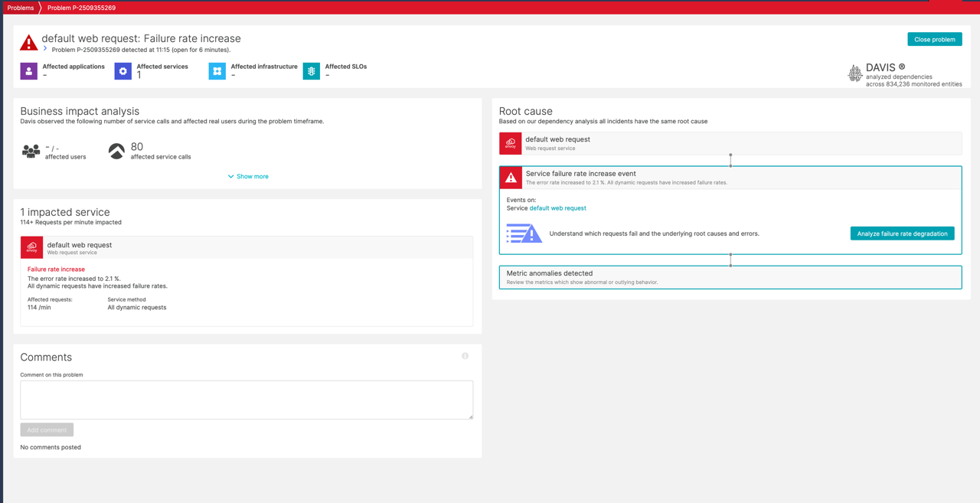Collapse the Service failure rate increase event header

pos(730,178)
